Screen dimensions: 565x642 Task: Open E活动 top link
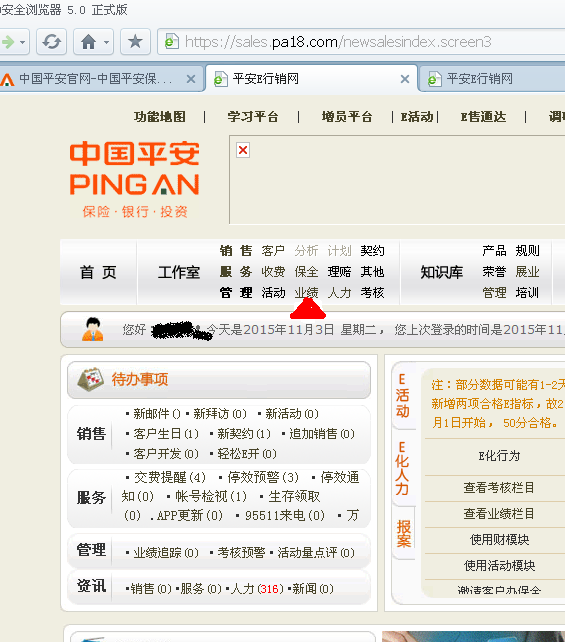pos(417,117)
